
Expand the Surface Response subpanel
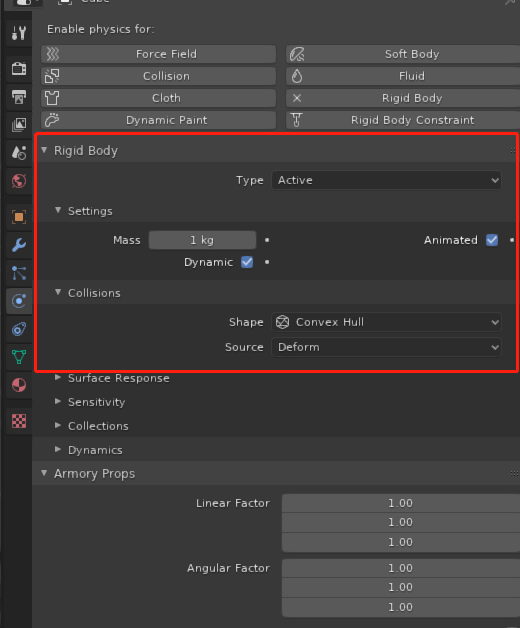58,378
